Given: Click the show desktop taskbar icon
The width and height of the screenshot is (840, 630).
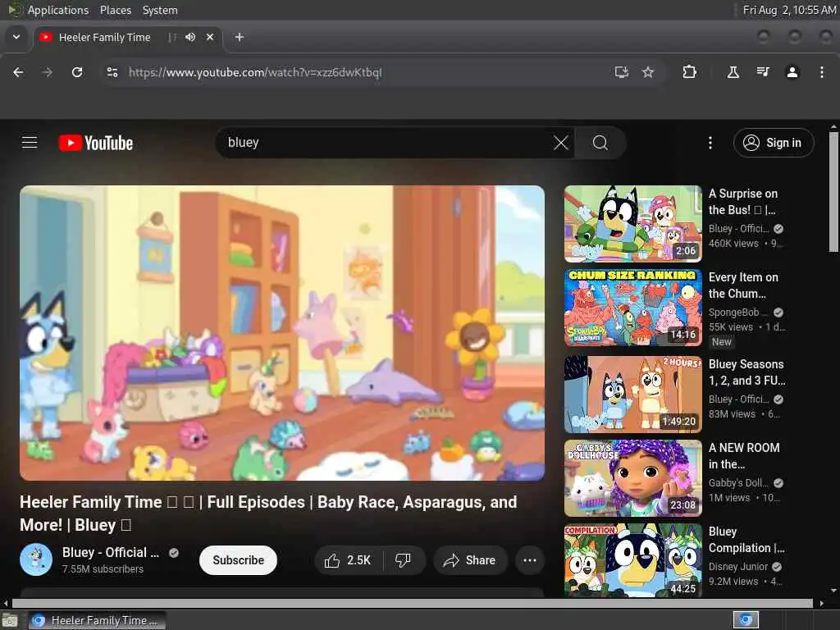Looking at the screenshot, I should [10, 620].
